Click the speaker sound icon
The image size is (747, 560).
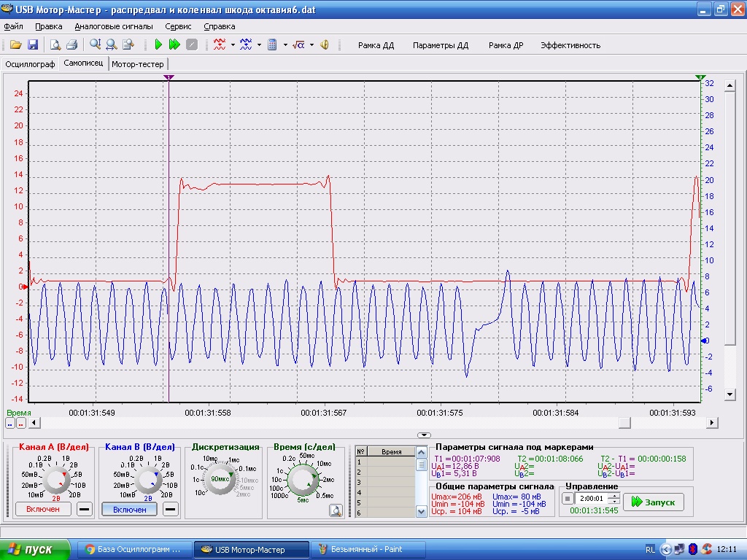[325, 45]
